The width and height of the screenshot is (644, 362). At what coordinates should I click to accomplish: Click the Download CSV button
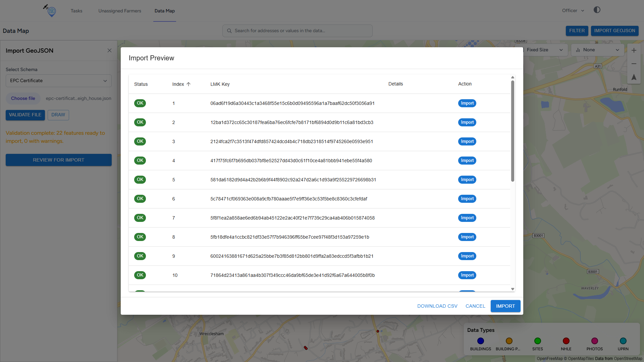pos(437,306)
